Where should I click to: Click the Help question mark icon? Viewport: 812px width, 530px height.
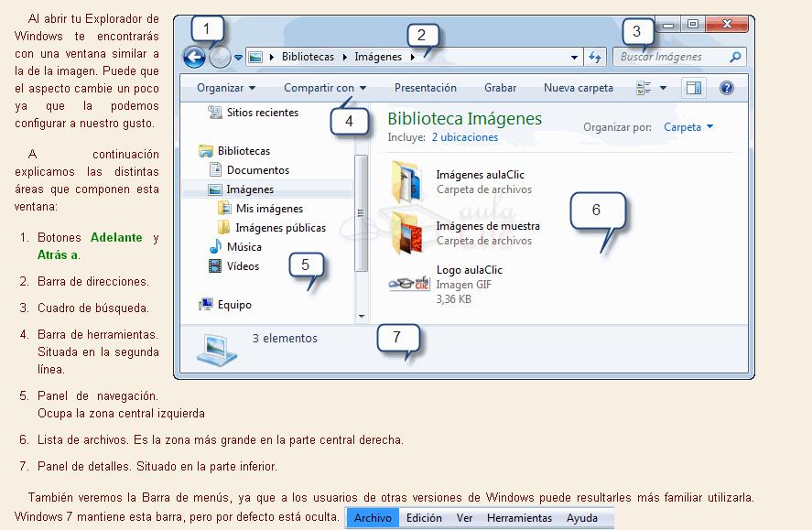coord(727,88)
